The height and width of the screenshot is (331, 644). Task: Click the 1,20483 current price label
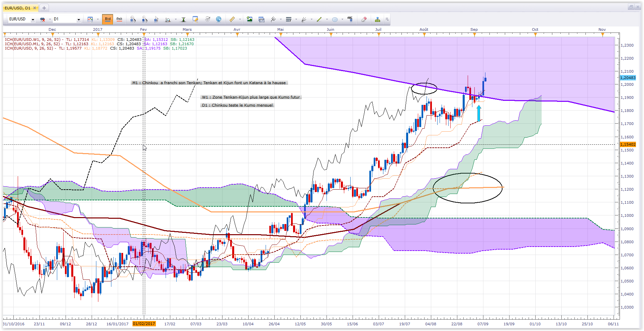(628, 78)
